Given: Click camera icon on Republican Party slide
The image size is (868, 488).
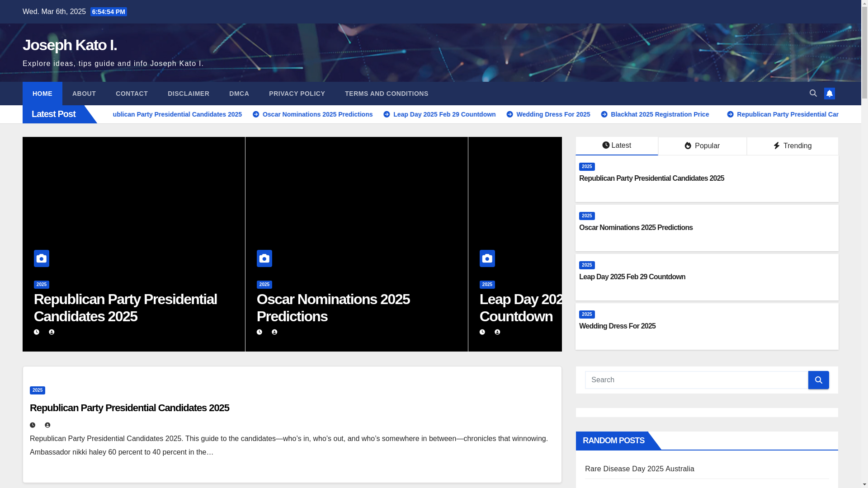Looking at the screenshot, I should [x=42, y=258].
